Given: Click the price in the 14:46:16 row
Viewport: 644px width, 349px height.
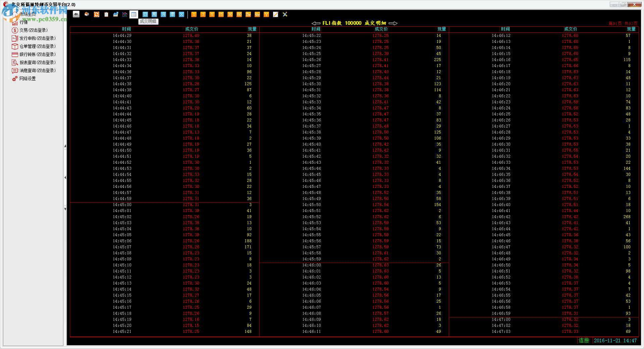Looking at the screenshot, I should (570, 60).
